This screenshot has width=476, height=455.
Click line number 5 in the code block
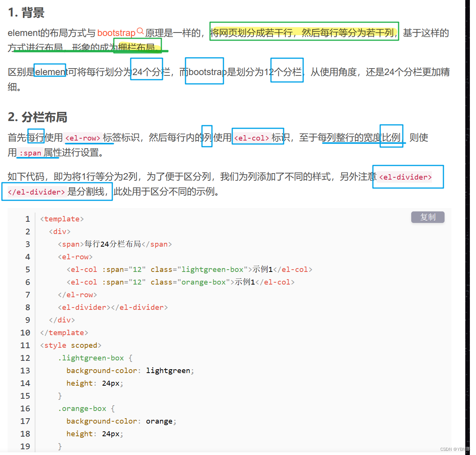pyautogui.click(x=27, y=269)
